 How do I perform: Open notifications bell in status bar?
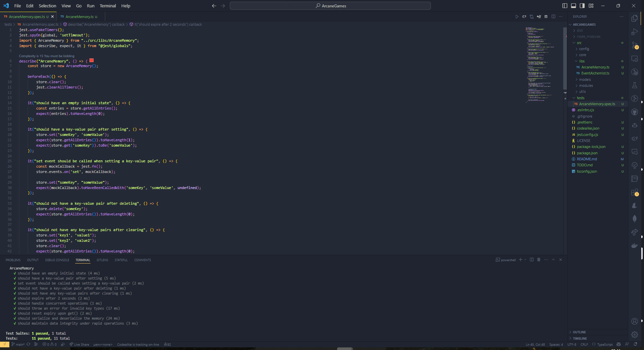tap(635, 344)
